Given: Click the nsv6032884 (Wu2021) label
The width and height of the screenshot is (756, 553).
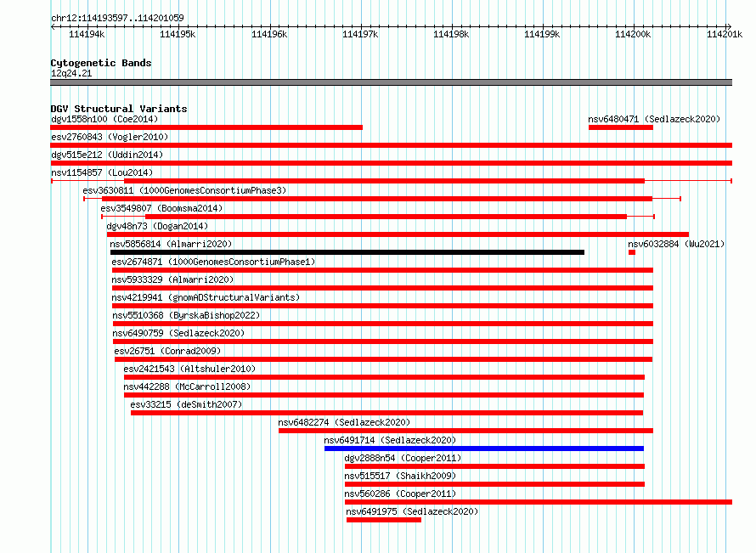Looking at the screenshot, I should point(676,244).
